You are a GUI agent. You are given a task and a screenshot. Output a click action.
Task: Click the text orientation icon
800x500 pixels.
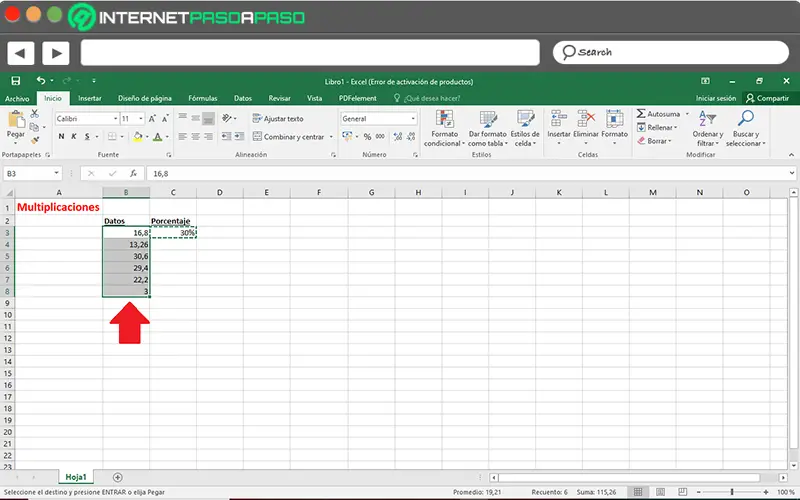(227, 118)
